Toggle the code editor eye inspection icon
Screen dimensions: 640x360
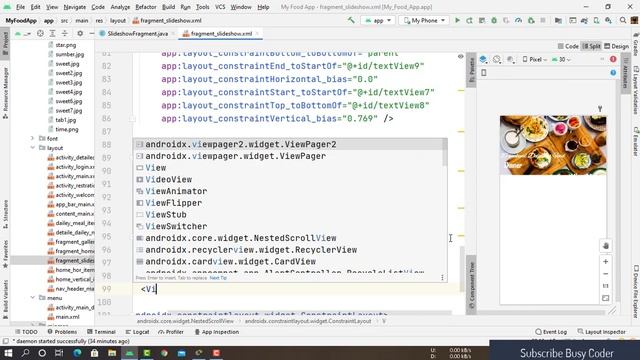click(460, 57)
